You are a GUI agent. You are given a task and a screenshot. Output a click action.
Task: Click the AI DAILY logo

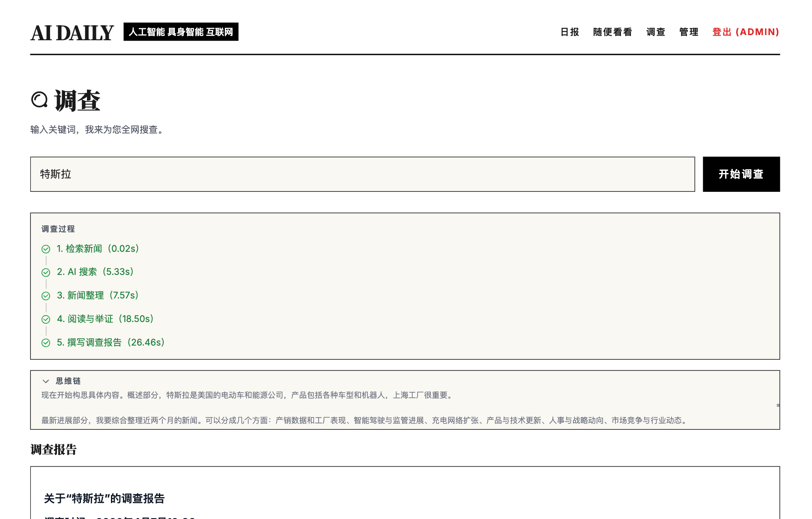click(72, 32)
